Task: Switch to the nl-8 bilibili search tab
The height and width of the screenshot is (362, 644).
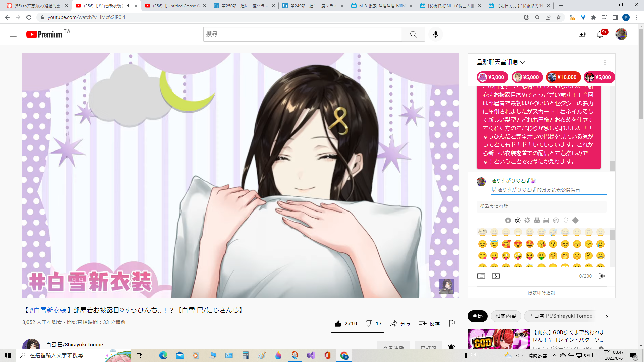Action: [x=382, y=6]
